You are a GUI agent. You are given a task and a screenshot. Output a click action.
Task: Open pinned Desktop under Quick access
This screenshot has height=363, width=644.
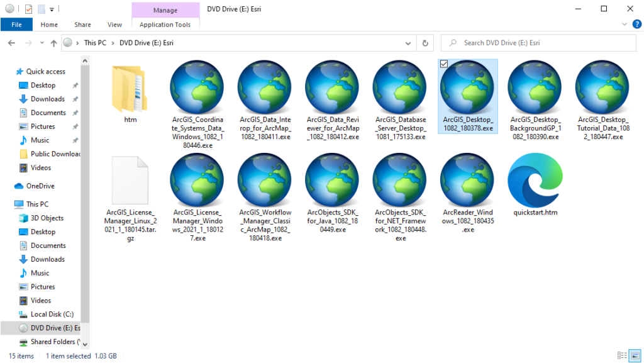(x=43, y=85)
